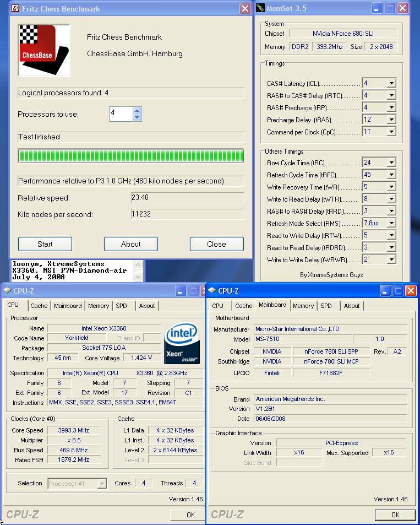Click the Close button in Fritz benchmark
Screen dimensions: 420x525
coord(216,244)
